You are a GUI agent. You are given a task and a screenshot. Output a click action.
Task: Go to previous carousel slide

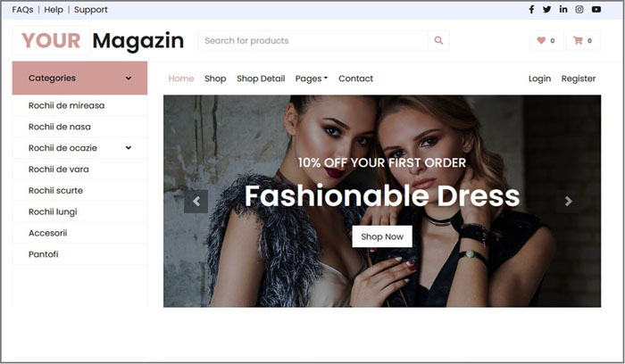pos(196,201)
